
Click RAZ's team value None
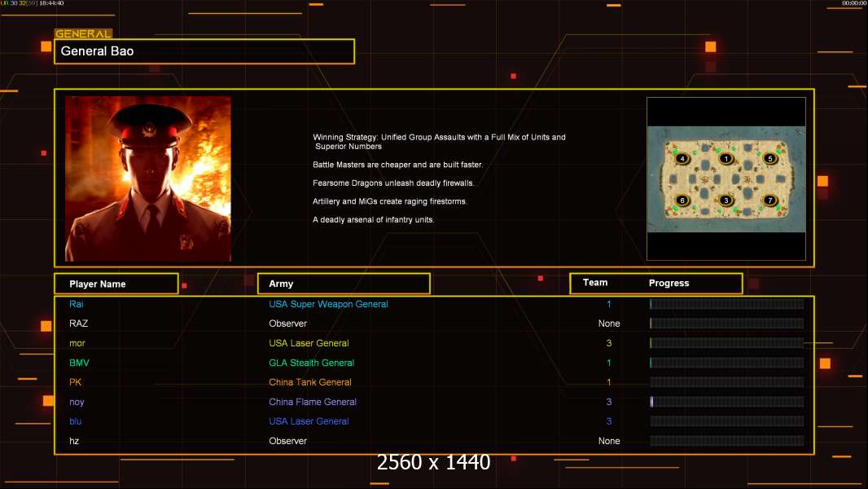[609, 324]
